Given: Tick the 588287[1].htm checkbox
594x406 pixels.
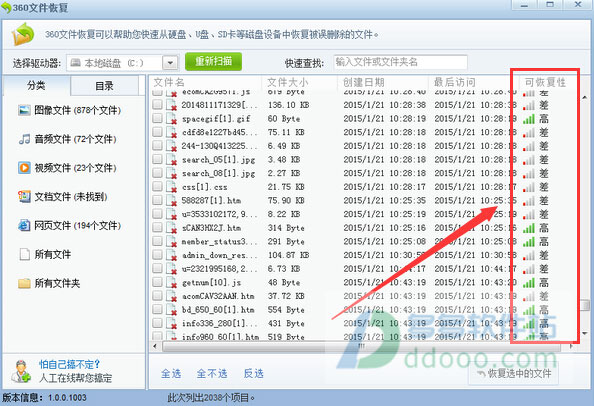Looking at the screenshot, I should [157, 200].
